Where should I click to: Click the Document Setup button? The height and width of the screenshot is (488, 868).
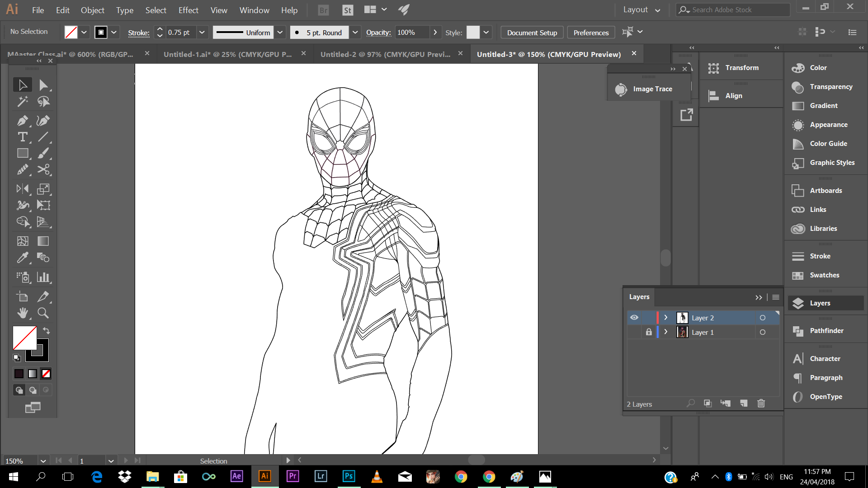(532, 33)
